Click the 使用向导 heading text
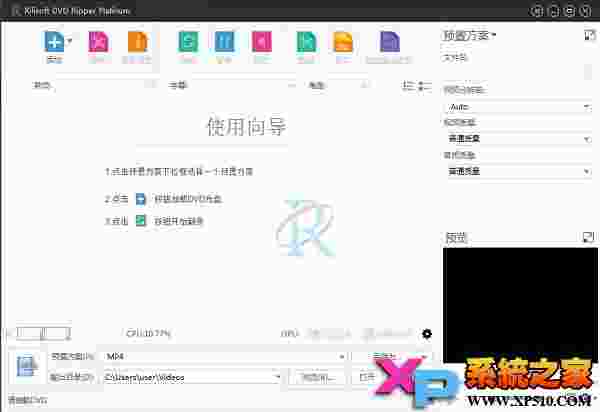600x412 pixels. pyautogui.click(x=246, y=127)
